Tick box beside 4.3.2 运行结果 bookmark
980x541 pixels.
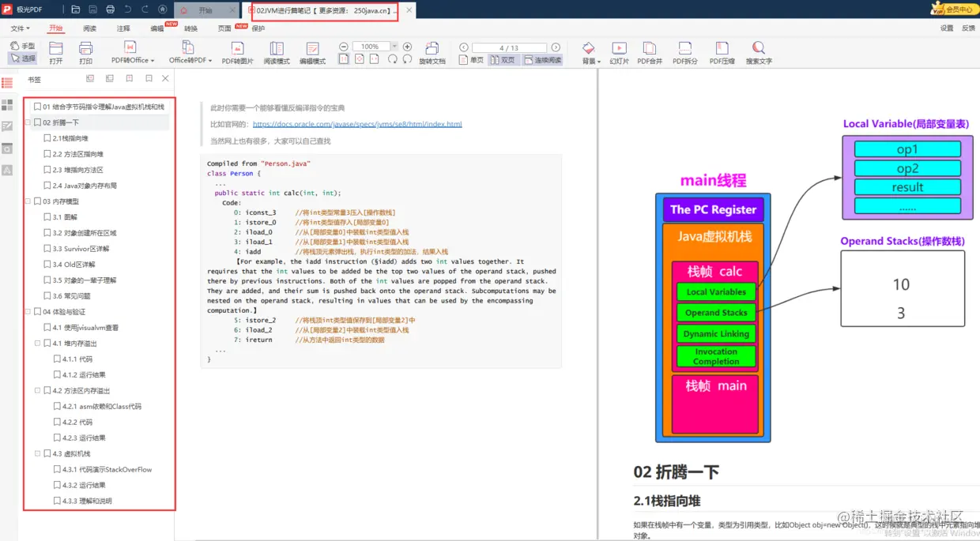pyautogui.click(x=57, y=486)
